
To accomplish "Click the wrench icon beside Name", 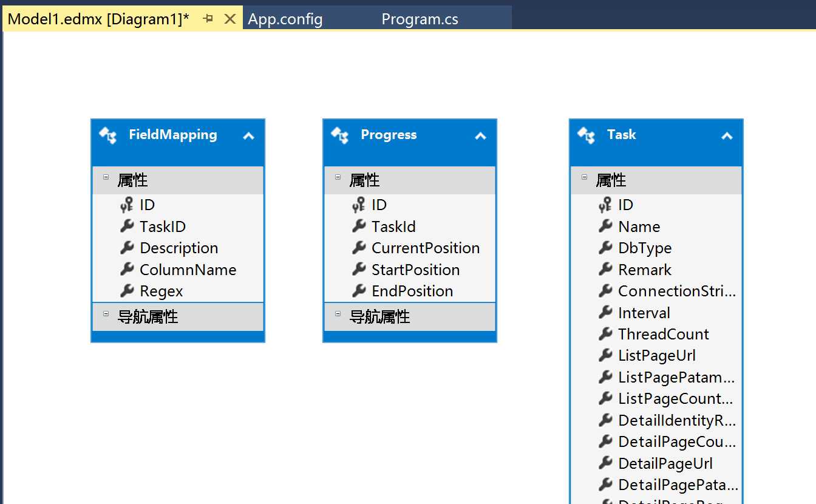I will (605, 226).
